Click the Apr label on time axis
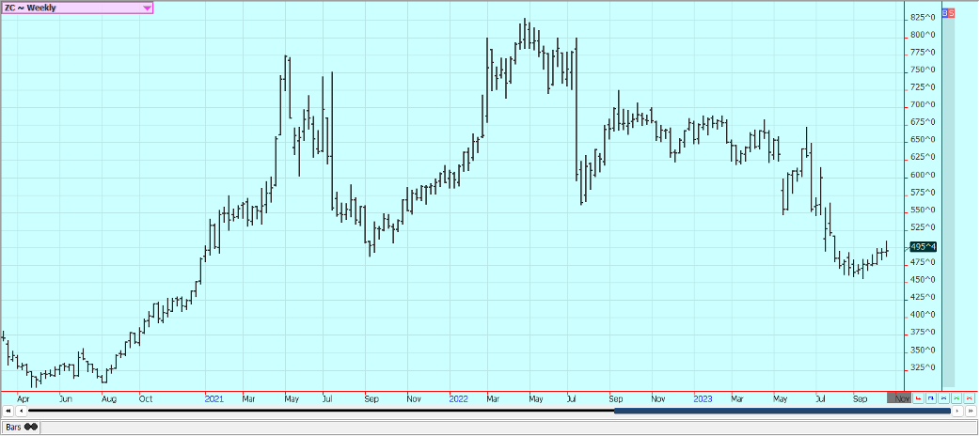980x436 pixels. [x=24, y=397]
